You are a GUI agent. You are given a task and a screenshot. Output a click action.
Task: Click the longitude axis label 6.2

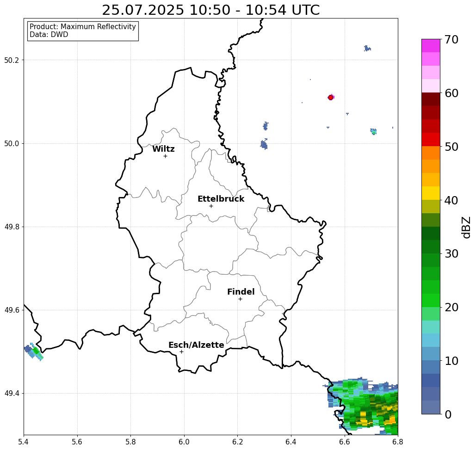tap(237, 442)
